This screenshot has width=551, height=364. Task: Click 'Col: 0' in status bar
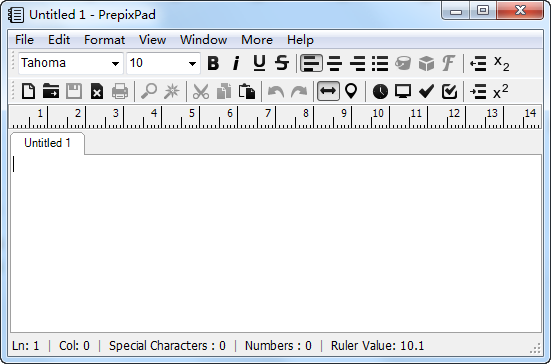[x=74, y=346]
